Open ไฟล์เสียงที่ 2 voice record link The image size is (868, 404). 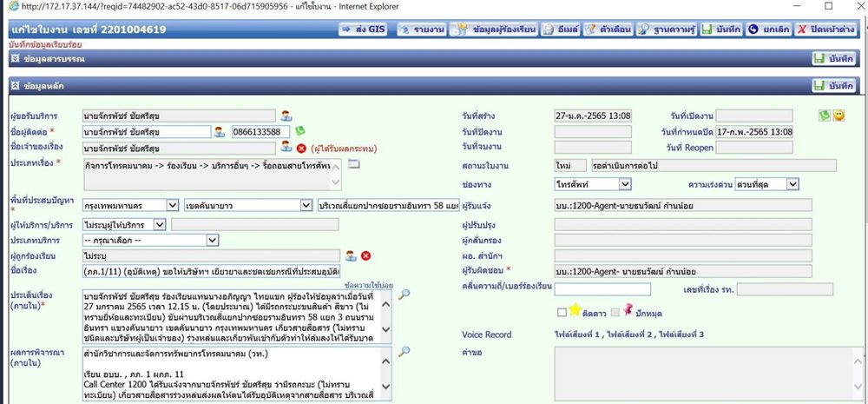tap(631, 334)
